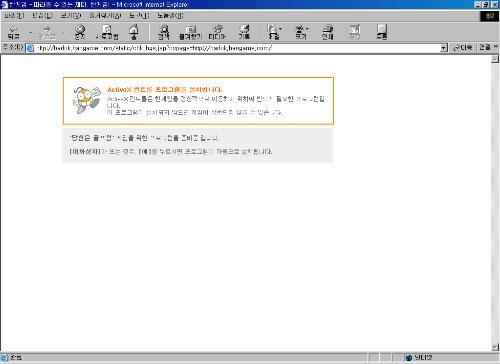Open the Mail button dropdown arrow
This screenshot has width=500, height=364.
(280, 29)
